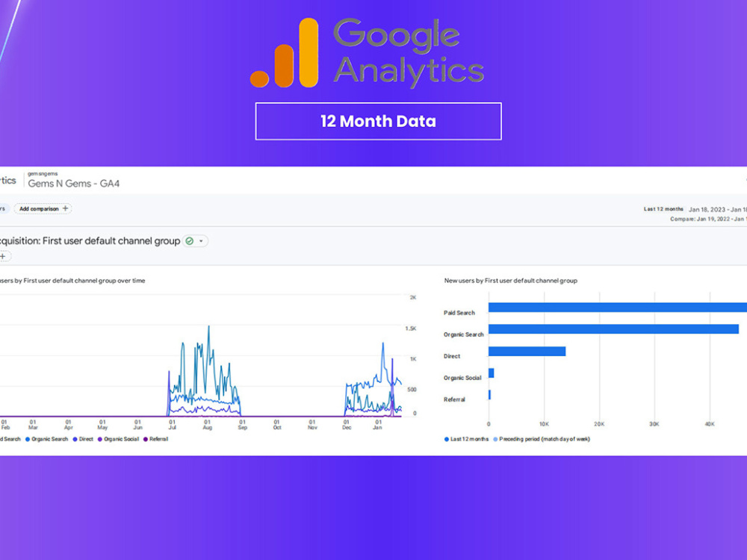Click the 12 Month Data banner box
The image size is (747, 560).
point(378,122)
